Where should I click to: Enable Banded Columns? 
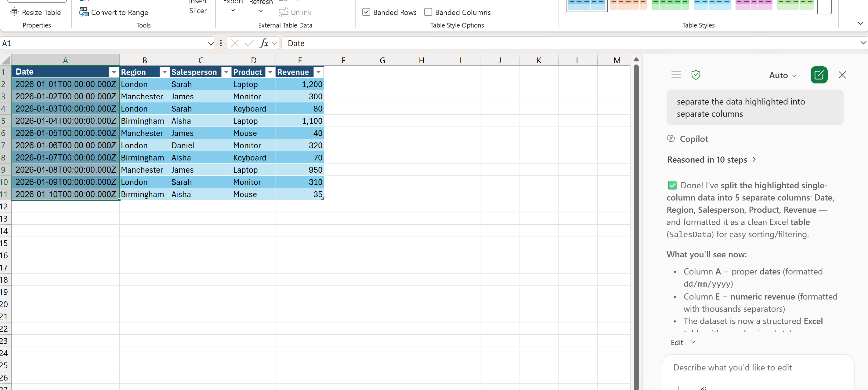[x=428, y=12]
